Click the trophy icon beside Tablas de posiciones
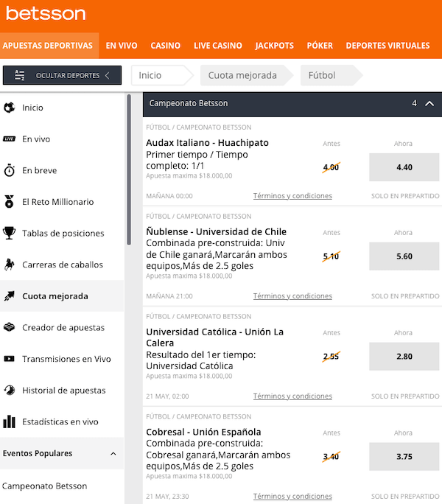Screen dimensions: 442x504 click(10, 233)
